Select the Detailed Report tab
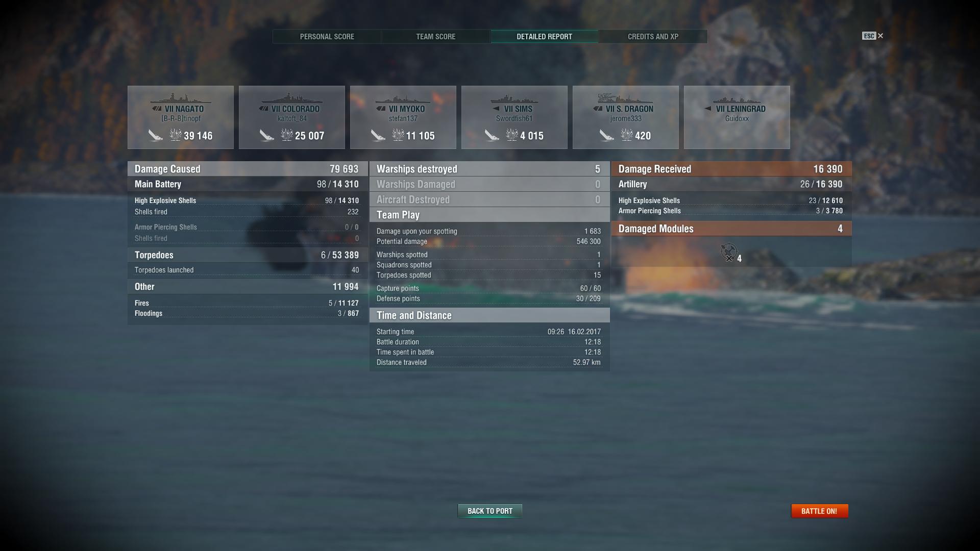The image size is (980, 551). click(x=544, y=37)
